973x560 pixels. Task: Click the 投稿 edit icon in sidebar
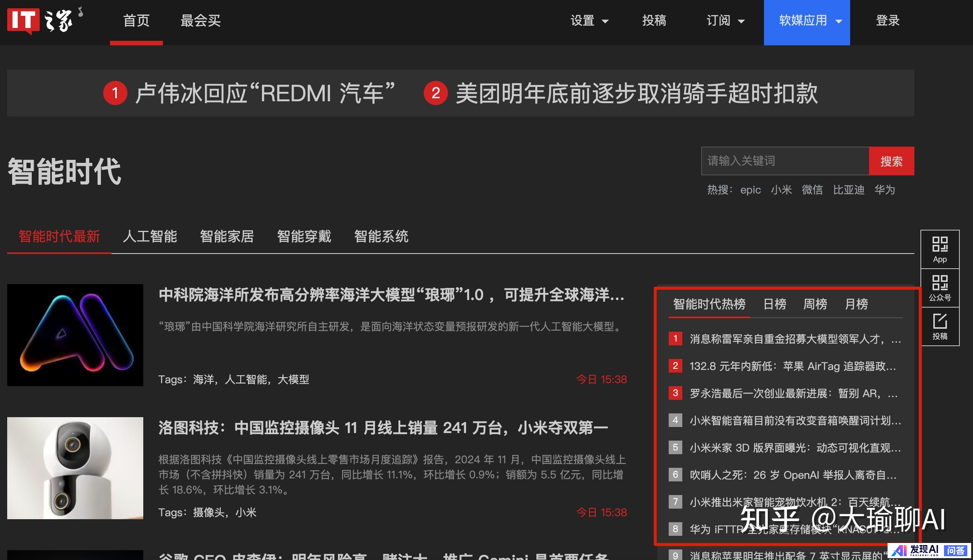pos(939,322)
